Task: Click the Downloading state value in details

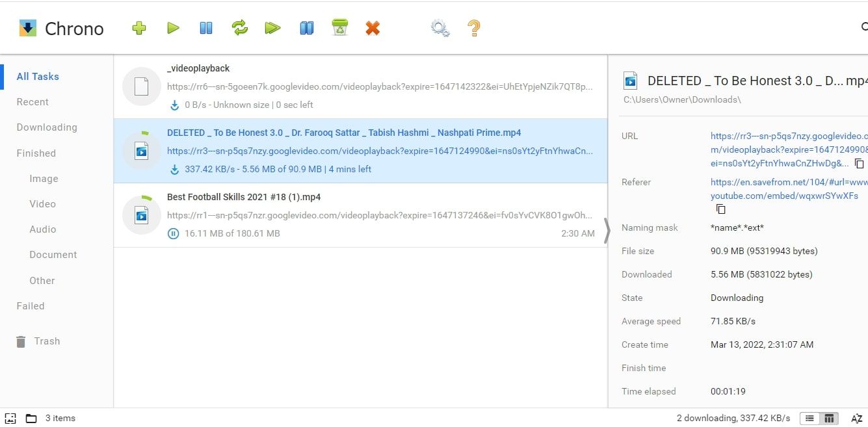Action: pos(737,298)
